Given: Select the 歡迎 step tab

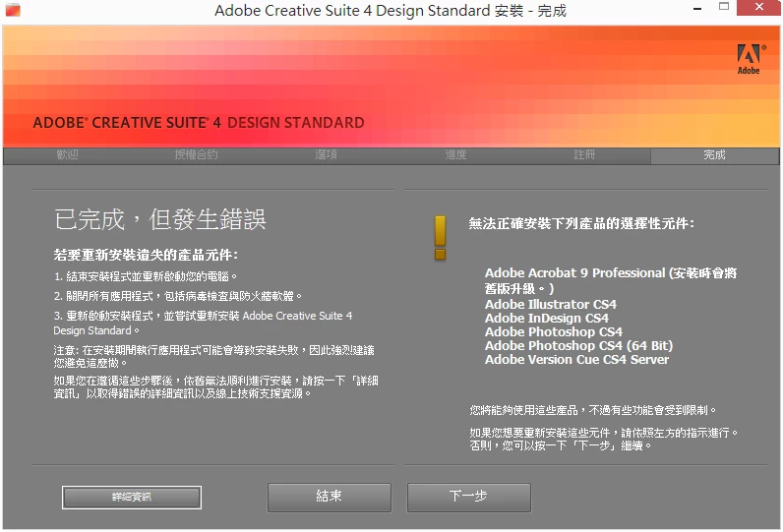Looking at the screenshot, I should coord(68,154).
